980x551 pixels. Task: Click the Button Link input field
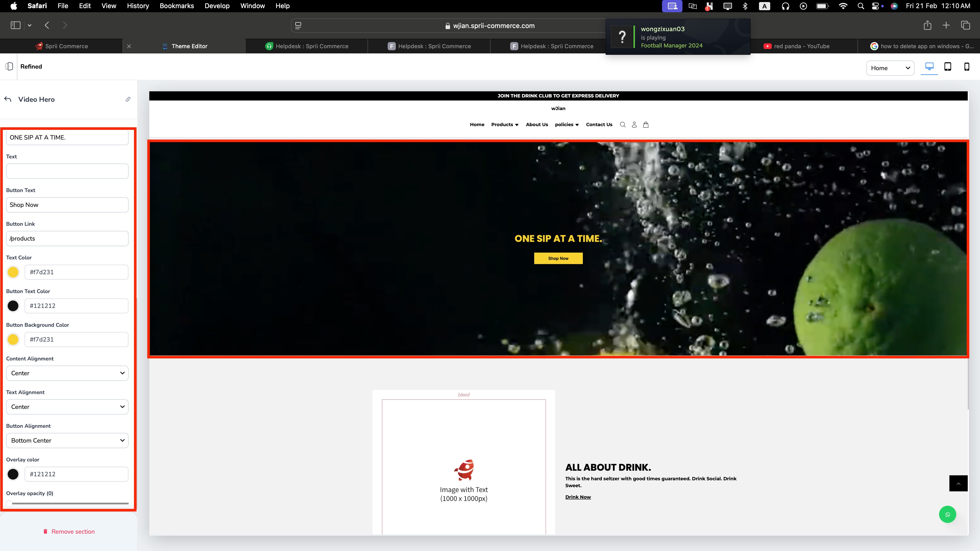[x=67, y=239]
